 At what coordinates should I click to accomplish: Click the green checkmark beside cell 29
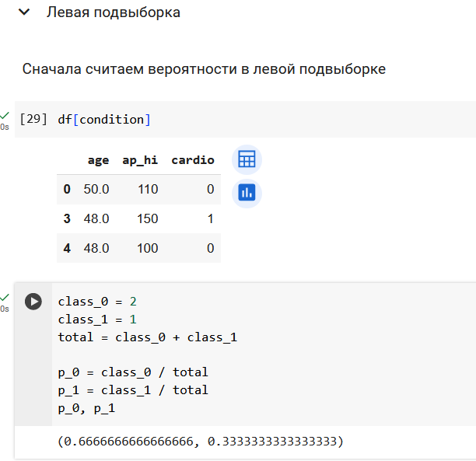point(5,115)
